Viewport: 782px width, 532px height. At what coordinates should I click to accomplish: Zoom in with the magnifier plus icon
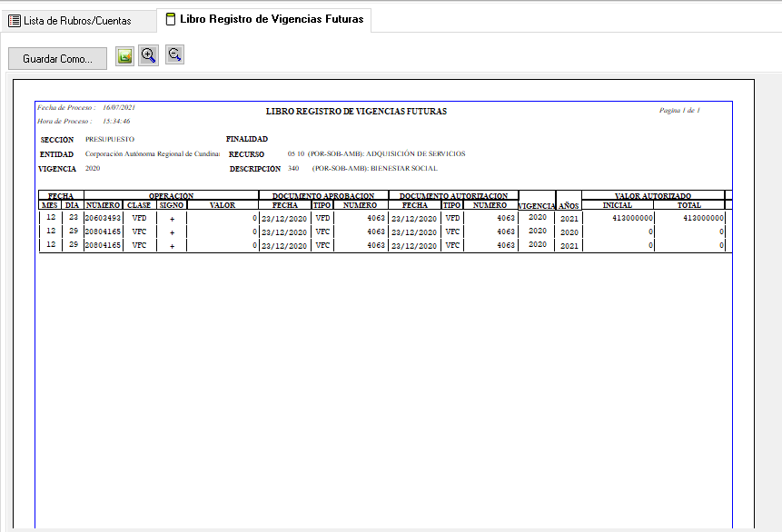(149, 55)
